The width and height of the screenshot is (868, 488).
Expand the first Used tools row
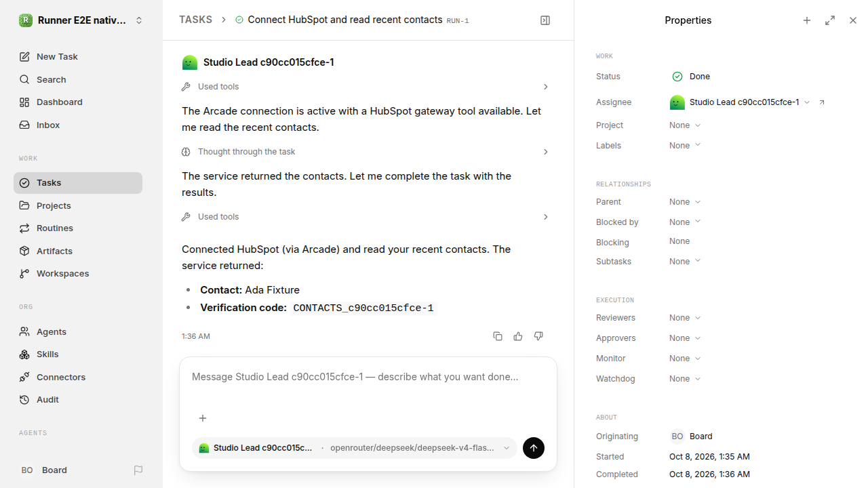[366, 87]
